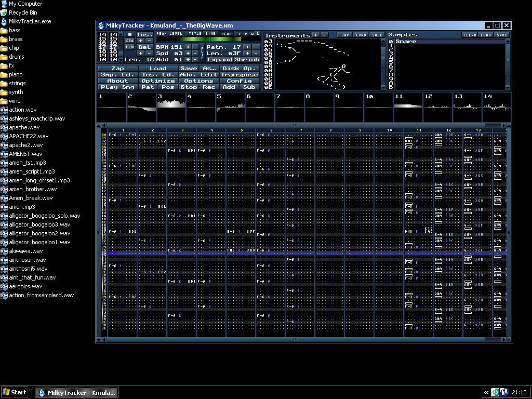
Task: Click the Optimize button
Action: click(x=158, y=81)
